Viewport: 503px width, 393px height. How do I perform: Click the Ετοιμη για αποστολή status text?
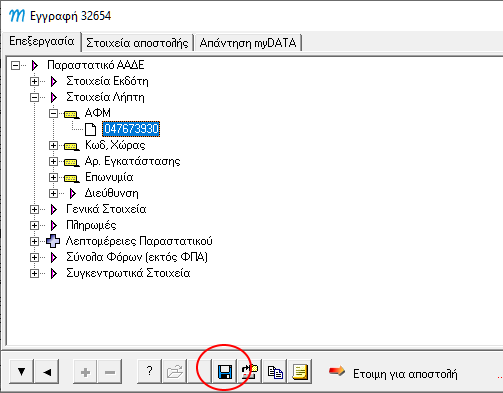coord(405,374)
